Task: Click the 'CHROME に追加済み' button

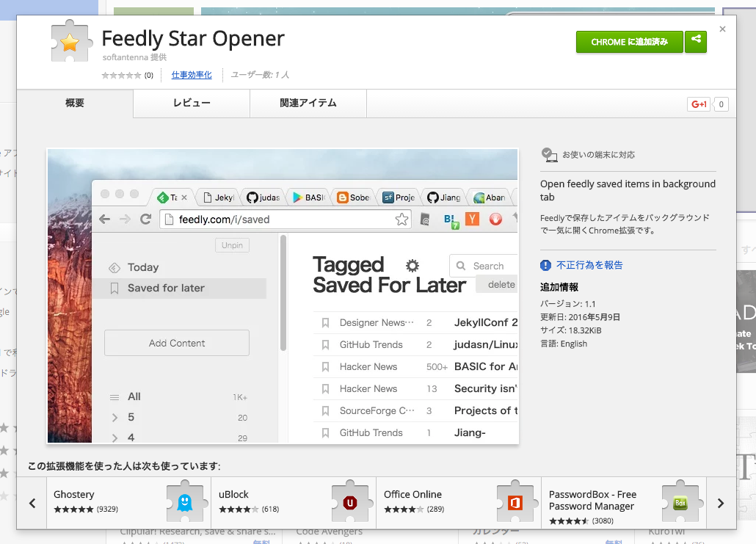Action: (x=629, y=42)
